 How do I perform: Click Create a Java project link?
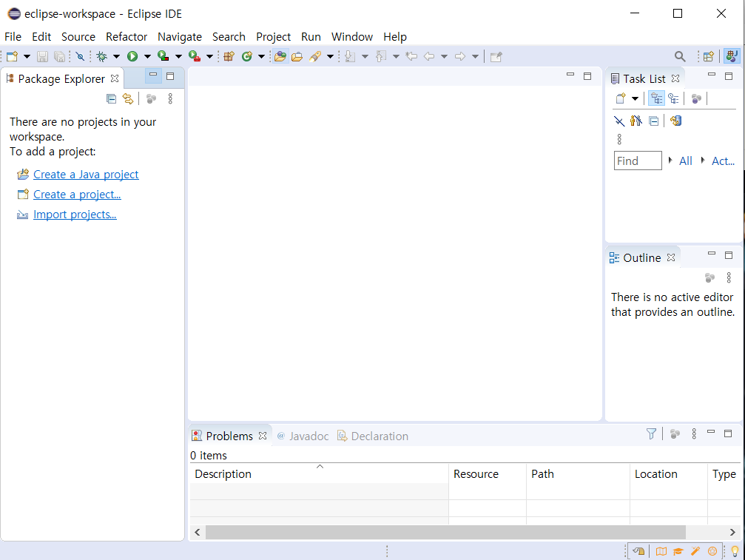tap(86, 175)
